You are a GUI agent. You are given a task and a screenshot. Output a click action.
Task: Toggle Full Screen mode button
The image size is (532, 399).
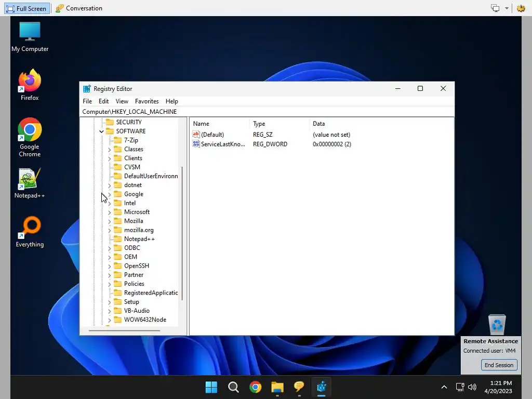26,8
